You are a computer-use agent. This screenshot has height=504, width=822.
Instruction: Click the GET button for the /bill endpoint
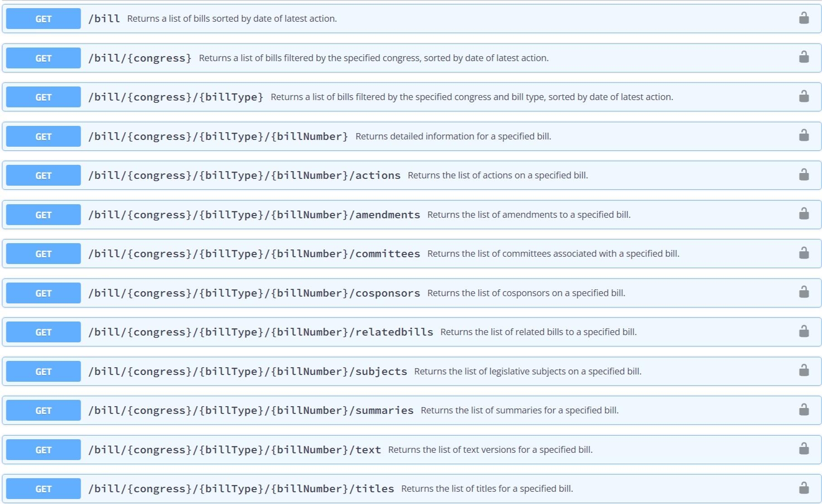44,19
